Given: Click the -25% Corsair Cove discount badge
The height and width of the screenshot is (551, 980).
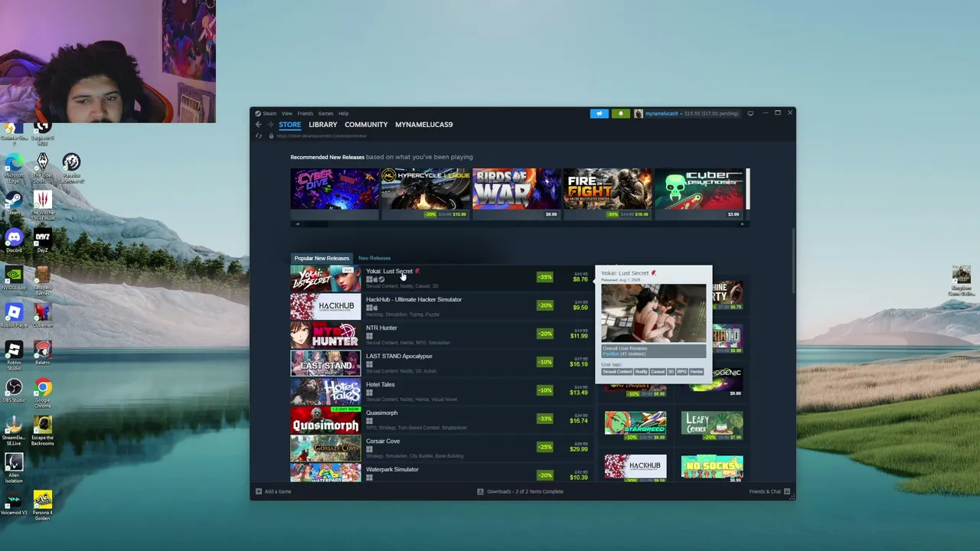Looking at the screenshot, I should [x=544, y=447].
